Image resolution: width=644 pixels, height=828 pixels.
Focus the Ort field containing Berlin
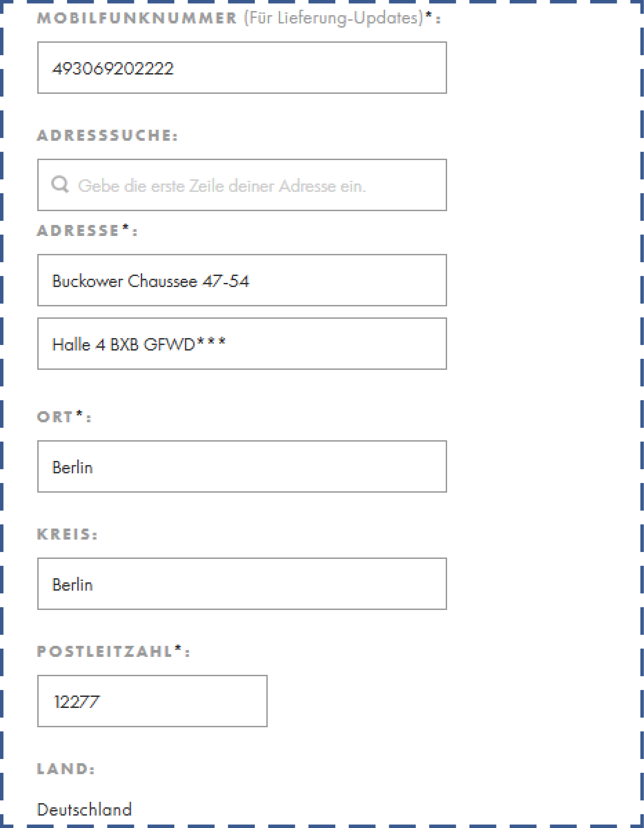pyautogui.click(x=241, y=467)
